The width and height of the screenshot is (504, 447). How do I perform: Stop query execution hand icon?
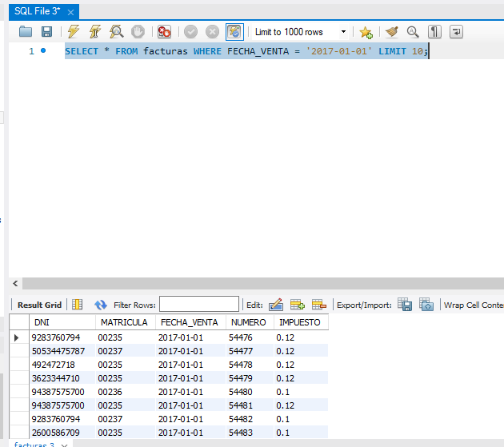coord(138,32)
